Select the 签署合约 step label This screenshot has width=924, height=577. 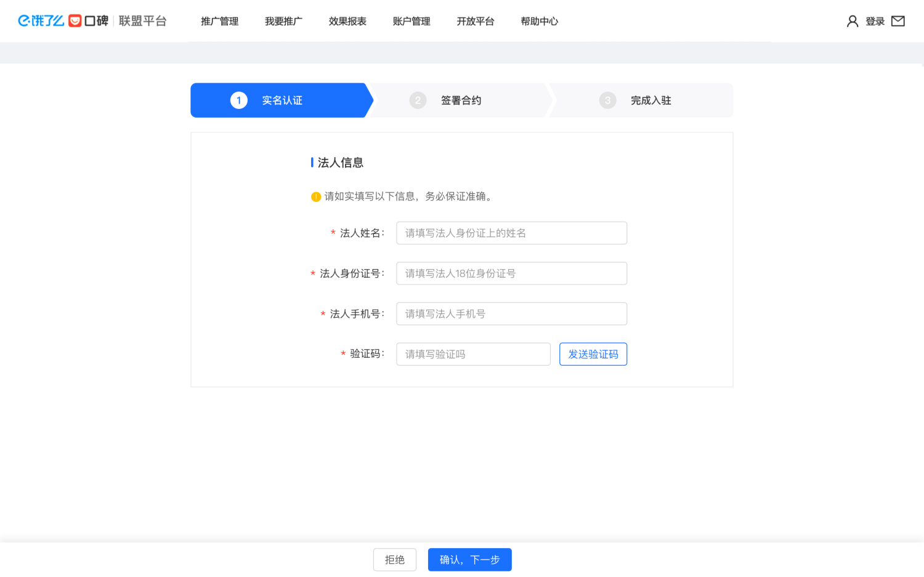[x=461, y=100]
